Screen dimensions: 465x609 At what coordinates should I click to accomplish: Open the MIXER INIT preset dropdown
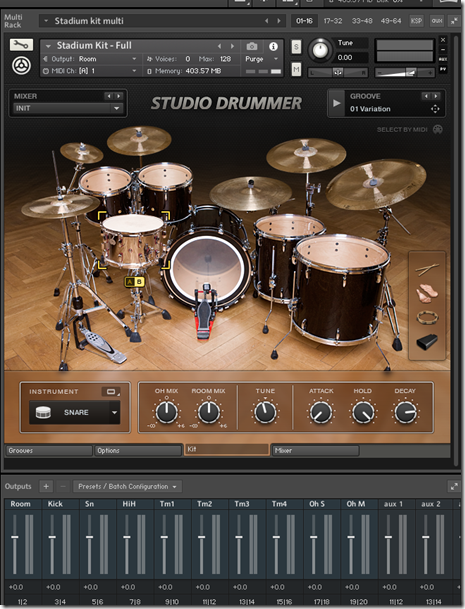tap(68, 108)
